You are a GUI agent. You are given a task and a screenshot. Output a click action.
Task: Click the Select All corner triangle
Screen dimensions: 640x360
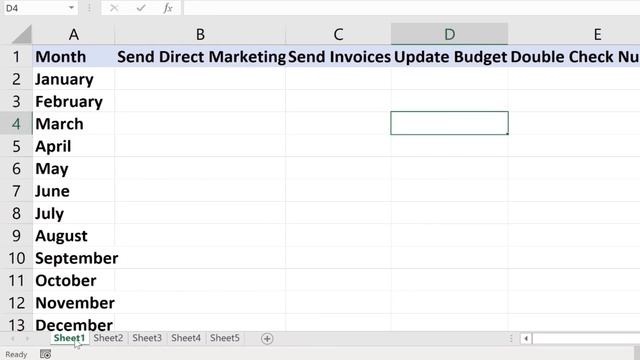[x=22, y=34]
